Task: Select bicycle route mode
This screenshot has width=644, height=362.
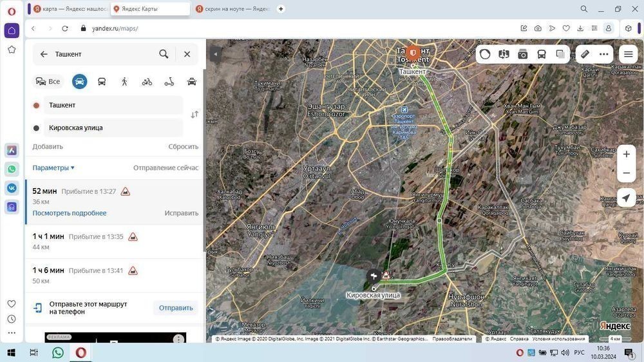Action: 147,81
